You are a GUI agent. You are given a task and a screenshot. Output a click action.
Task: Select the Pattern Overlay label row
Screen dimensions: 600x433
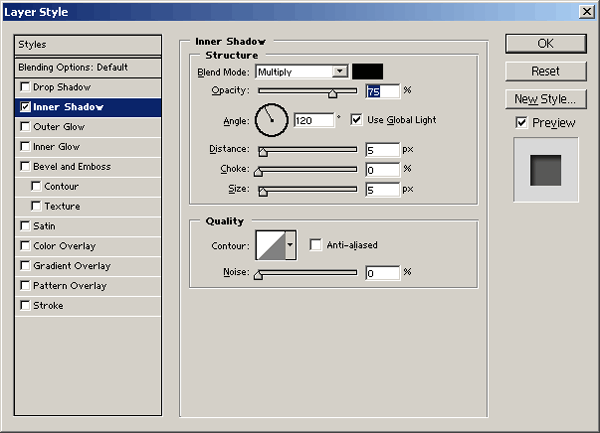click(88, 286)
